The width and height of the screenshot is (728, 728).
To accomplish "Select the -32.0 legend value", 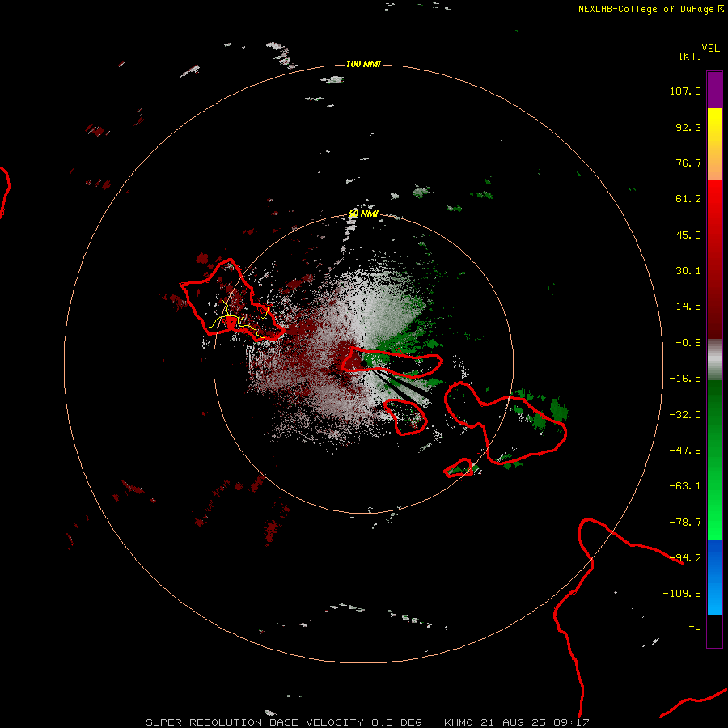I will tap(685, 415).
